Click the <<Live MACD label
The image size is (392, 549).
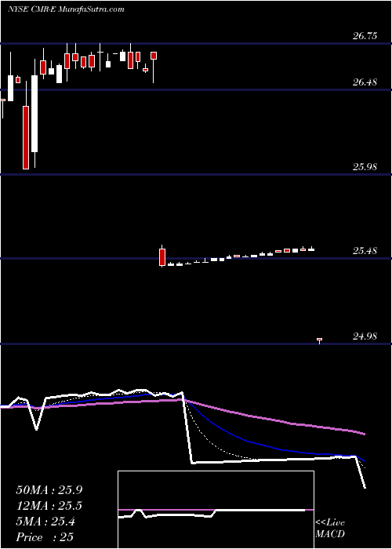[330, 529]
